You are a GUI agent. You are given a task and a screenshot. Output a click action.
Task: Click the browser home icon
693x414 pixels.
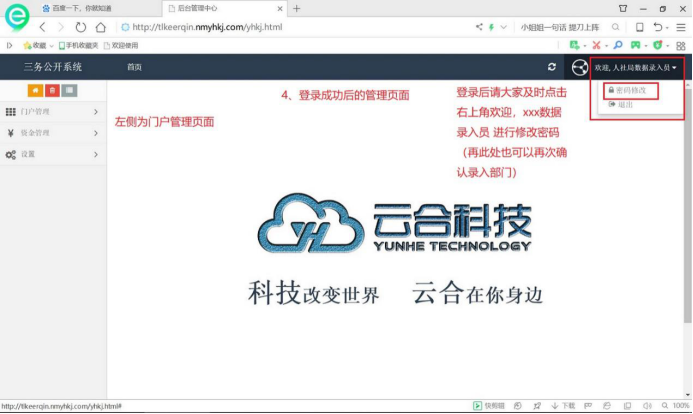coord(101,27)
